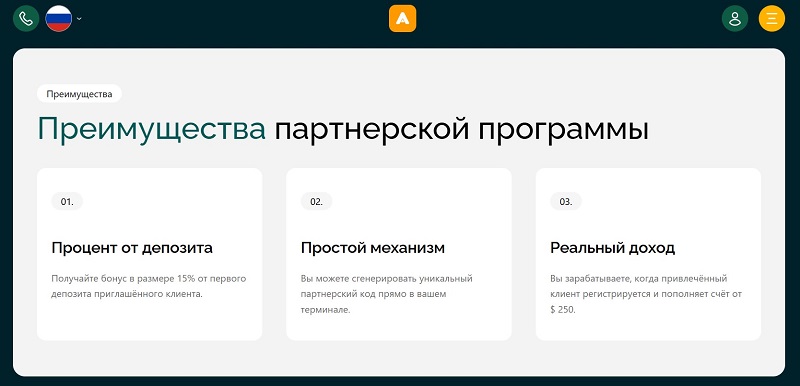Click the green phone call icon

click(26, 18)
